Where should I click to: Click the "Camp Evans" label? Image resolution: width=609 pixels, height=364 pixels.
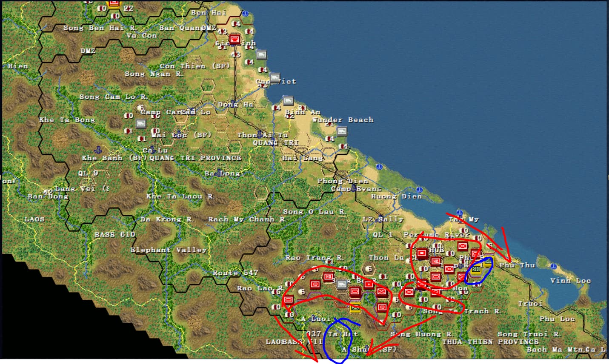[x=356, y=188]
